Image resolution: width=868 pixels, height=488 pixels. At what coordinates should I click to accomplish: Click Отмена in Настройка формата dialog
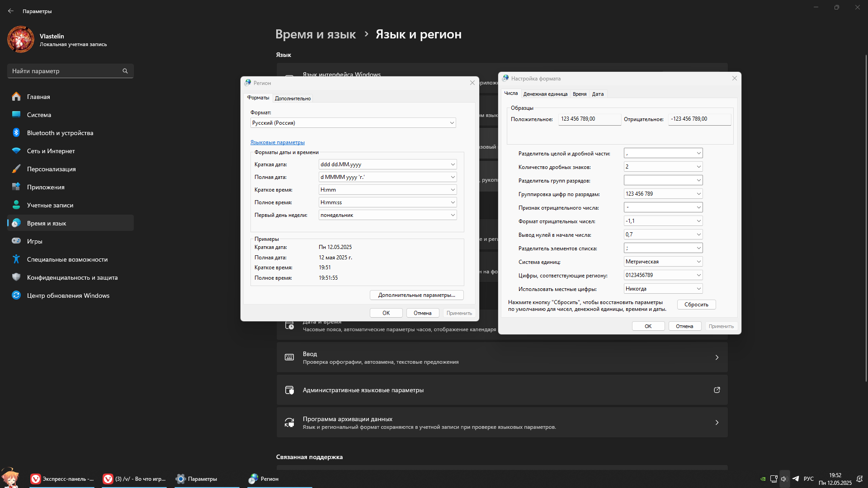684,326
